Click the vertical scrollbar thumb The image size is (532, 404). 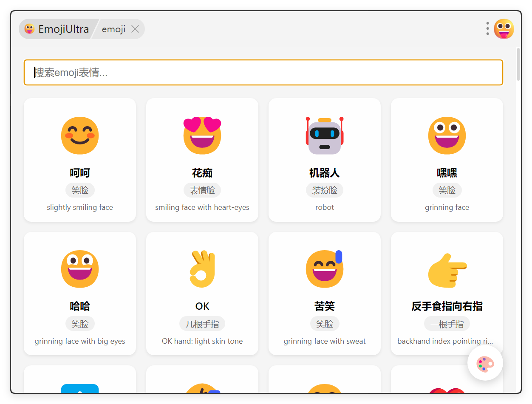(518, 64)
